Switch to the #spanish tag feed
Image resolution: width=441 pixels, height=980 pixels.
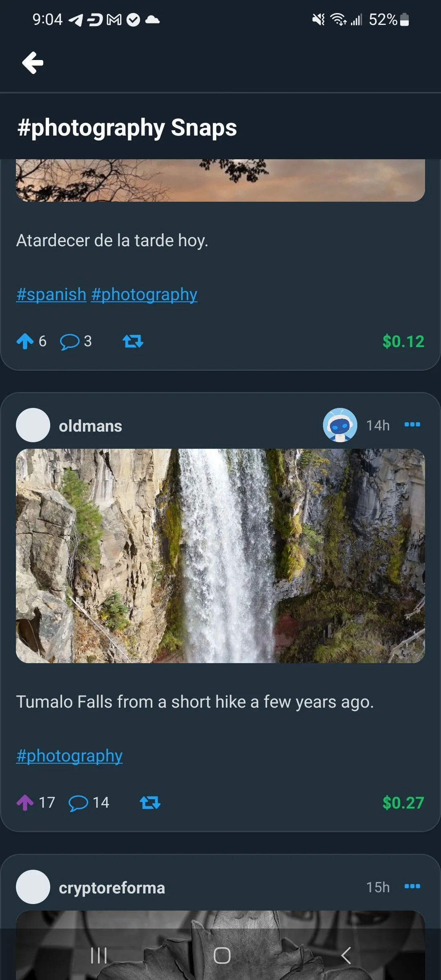click(x=51, y=294)
